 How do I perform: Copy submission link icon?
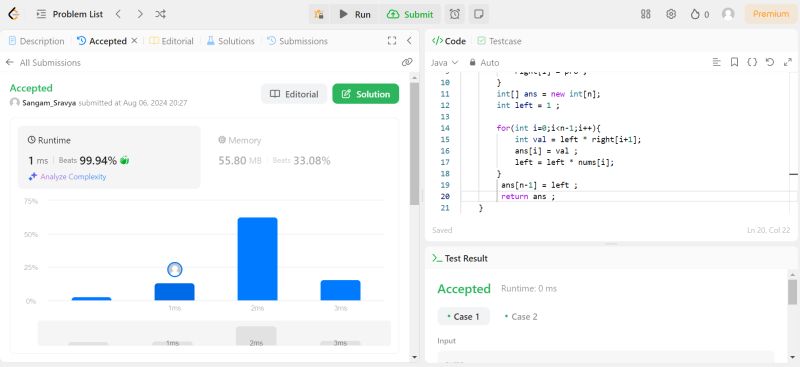[x=407, y=62]
